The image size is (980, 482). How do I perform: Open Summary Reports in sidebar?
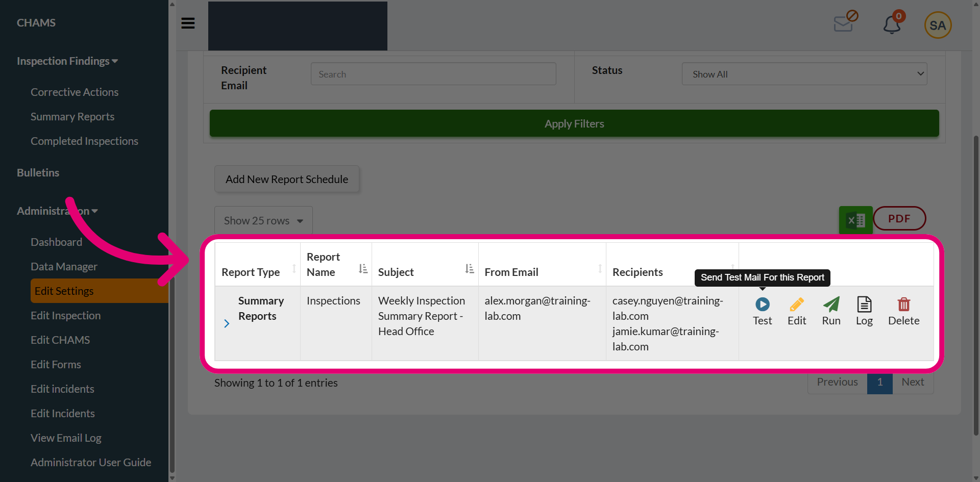72,117
